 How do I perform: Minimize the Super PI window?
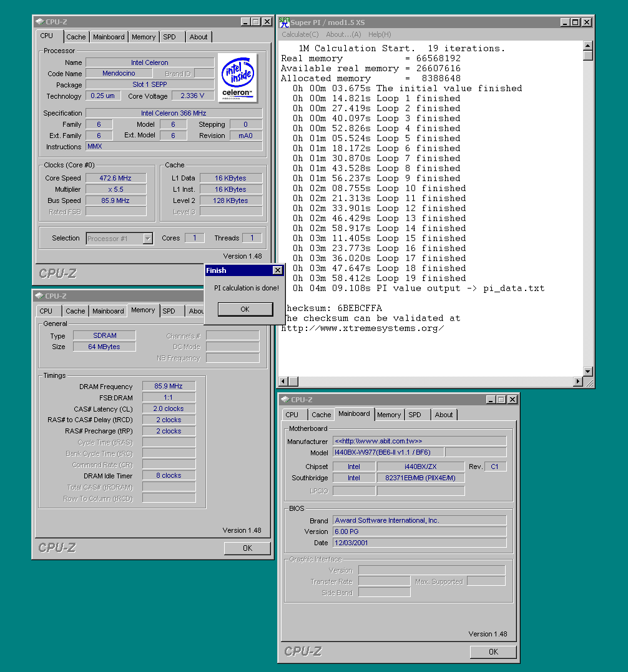pyautogui.click(x=566, y=22)
